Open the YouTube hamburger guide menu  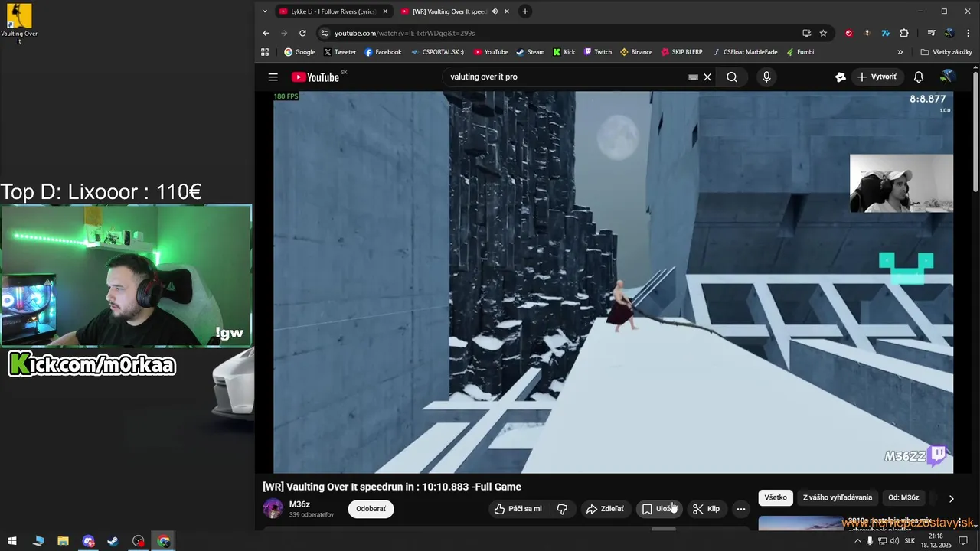pyautogui.click(x=273, y=77)
